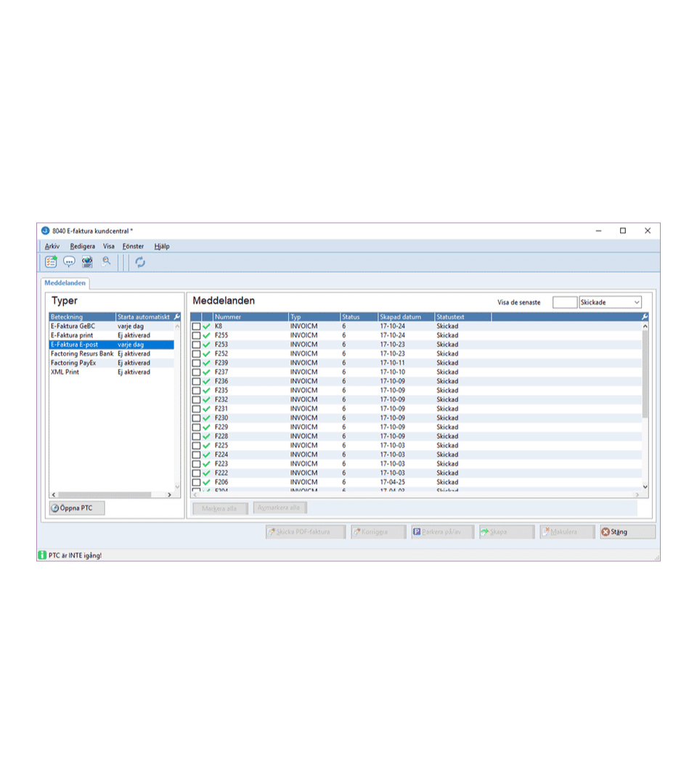Screen dimensions: 697x784
Task: Click the Beteckning column header
Action: (x=83, y=317)
